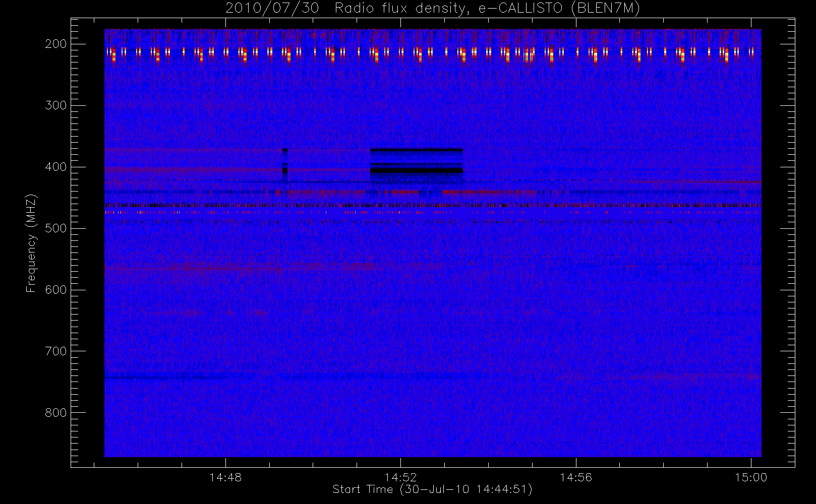This screenshot has width=816, height=504.
Task: Select the 200 frequency axis label
Action: 56,44
